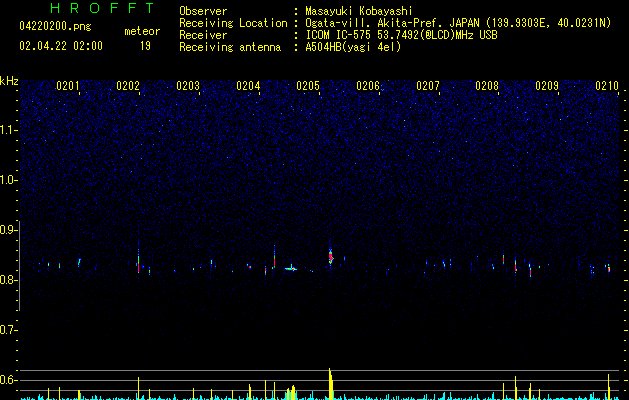Click the 0207 time marker

tap(428, 86)
